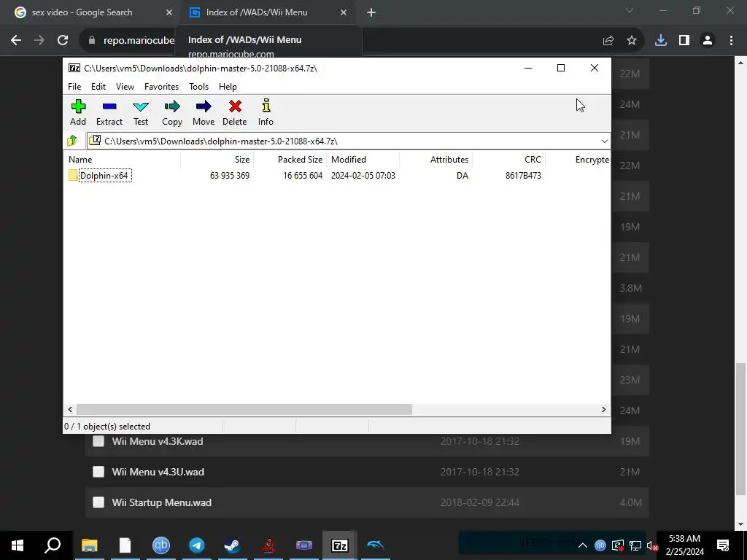The image size is (747, 560).
Task: Open the Info toolbar icon
Action: pyautogui.click(x=266, y=112)
